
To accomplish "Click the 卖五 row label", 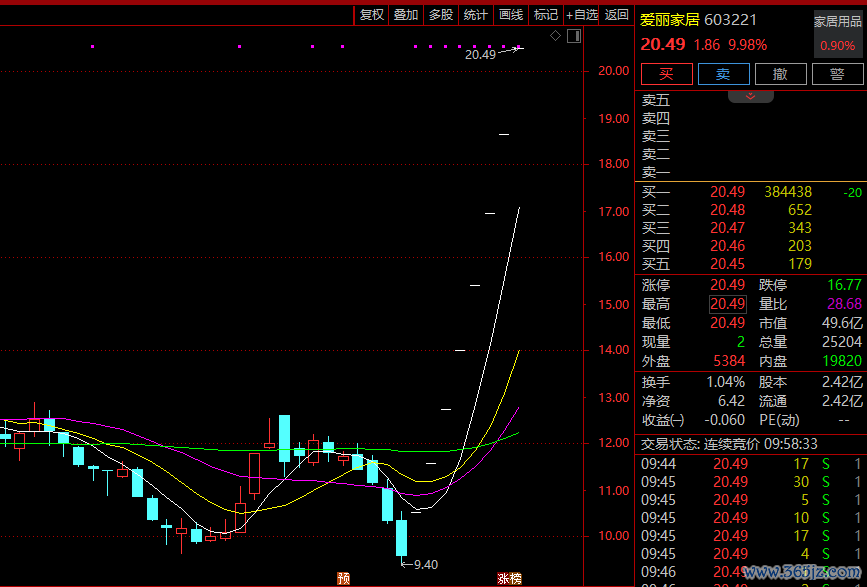I will (x=656, y=100).
